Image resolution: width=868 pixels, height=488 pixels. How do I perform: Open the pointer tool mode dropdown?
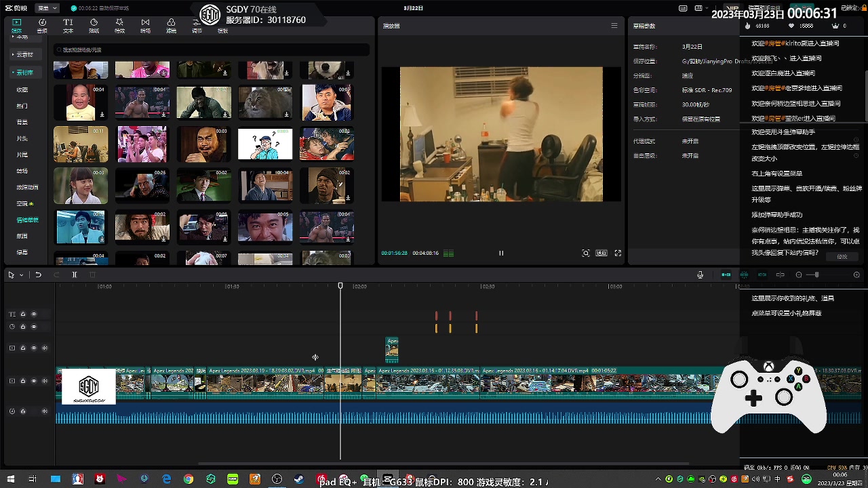pyautogui.click(x=21, y=274)
